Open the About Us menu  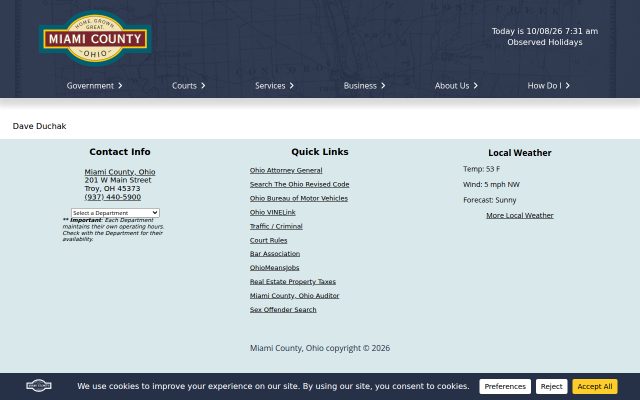[451, 86]
